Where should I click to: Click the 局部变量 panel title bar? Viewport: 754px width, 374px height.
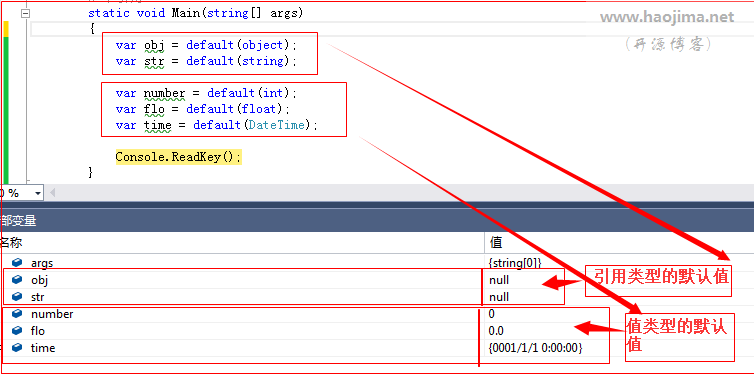click(377, 221)
